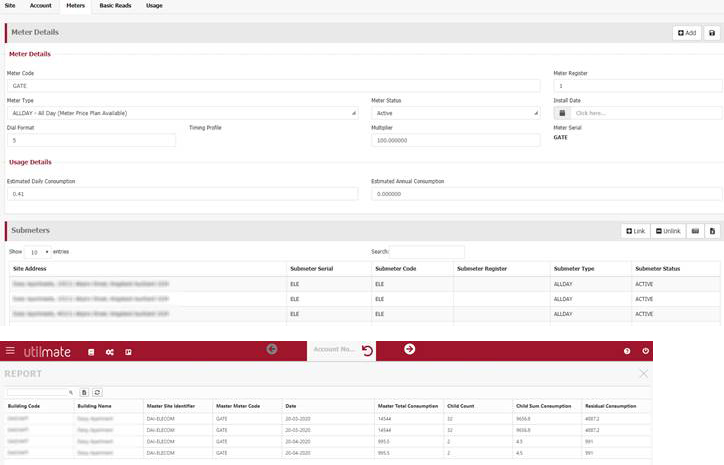The height and width of the screenshot is (465, 724).
Task: Click the back arrow navigation icon
Action: [x=272, y=349]
